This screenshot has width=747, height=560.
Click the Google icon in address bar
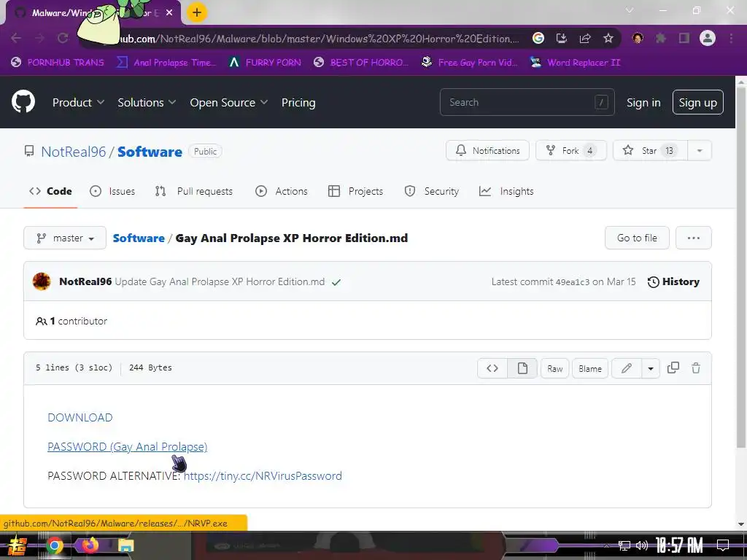click(538, 38)
